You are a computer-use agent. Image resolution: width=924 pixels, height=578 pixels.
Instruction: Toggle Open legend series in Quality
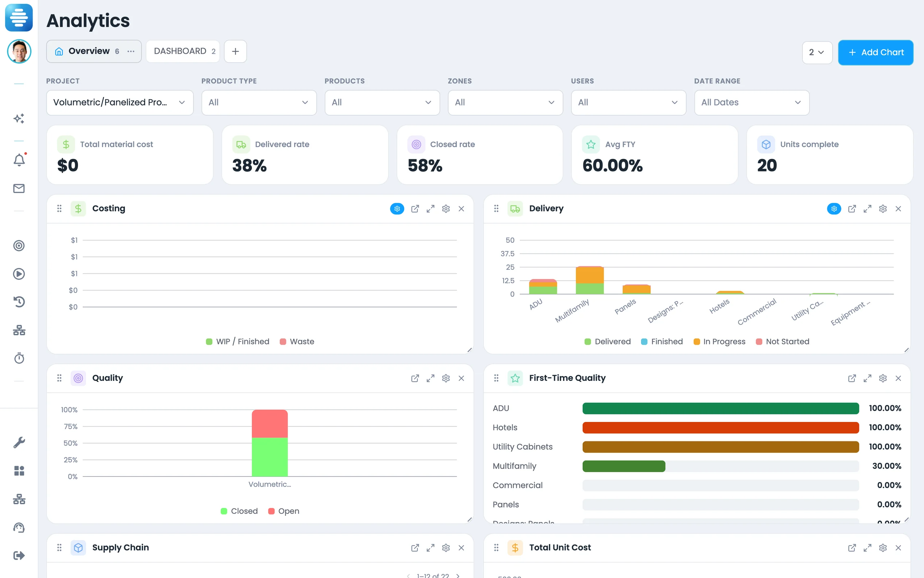(x=284, y=511)
